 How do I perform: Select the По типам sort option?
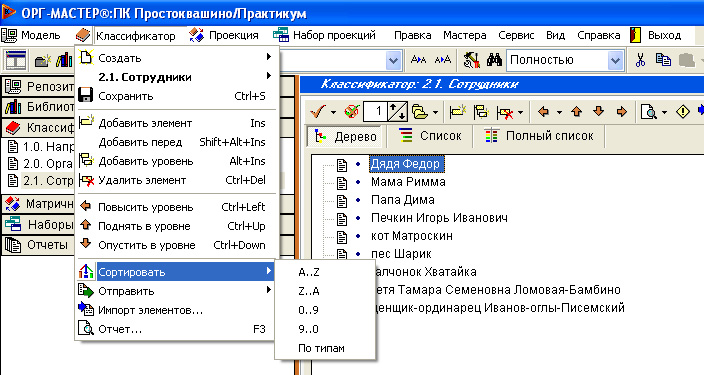pyautogui.click(x=325, y=348)
